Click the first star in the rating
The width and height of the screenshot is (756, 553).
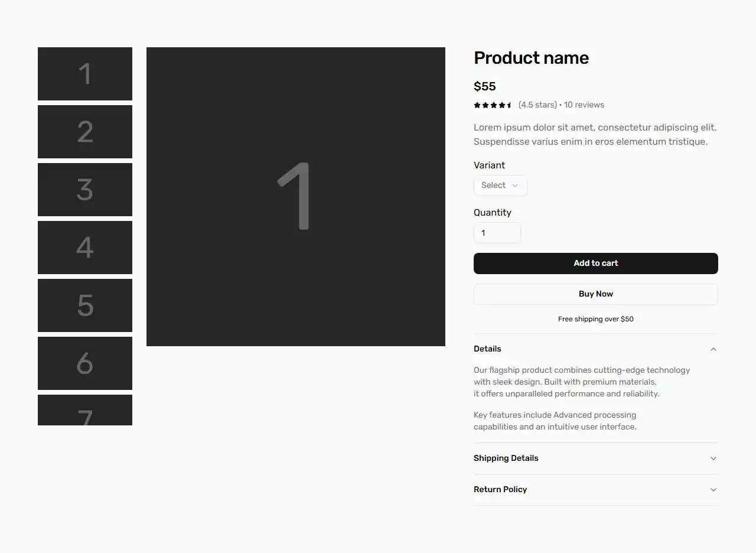tap(477, 105)
